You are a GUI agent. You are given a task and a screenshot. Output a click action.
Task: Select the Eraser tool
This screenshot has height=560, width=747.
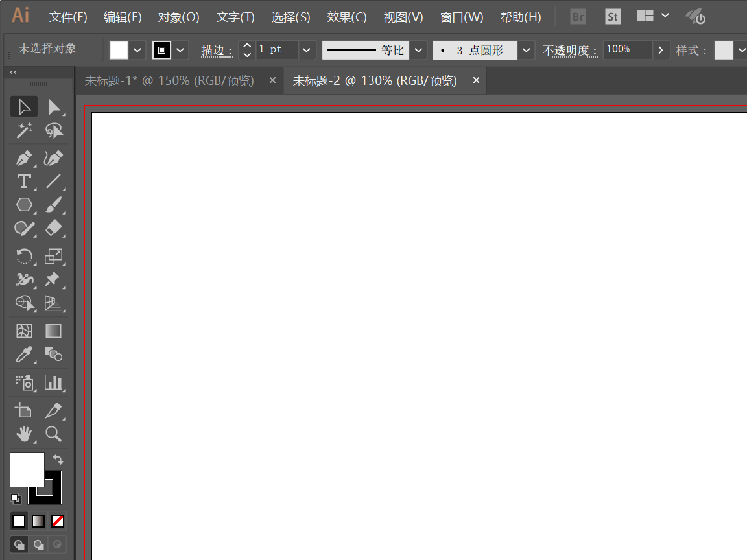coord(54,228)
